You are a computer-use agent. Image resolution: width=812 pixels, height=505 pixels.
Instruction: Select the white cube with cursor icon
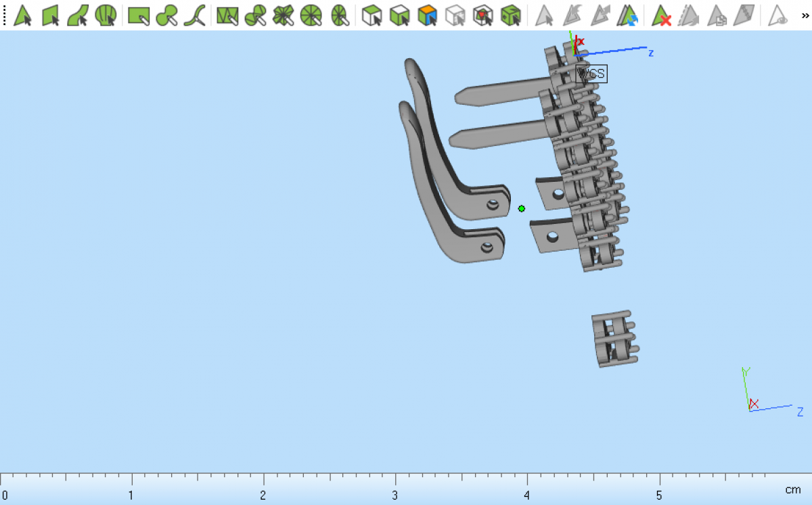[371, 15]
